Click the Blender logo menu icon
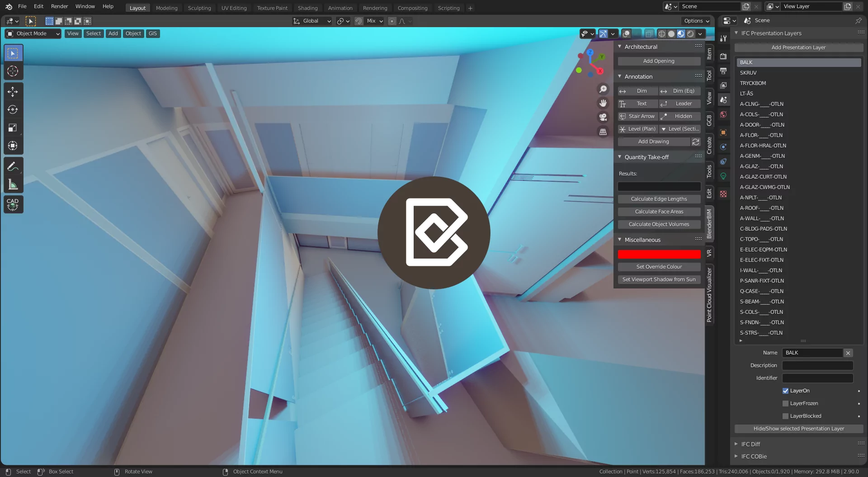The image size is (868, 477). tap(9, 6)
